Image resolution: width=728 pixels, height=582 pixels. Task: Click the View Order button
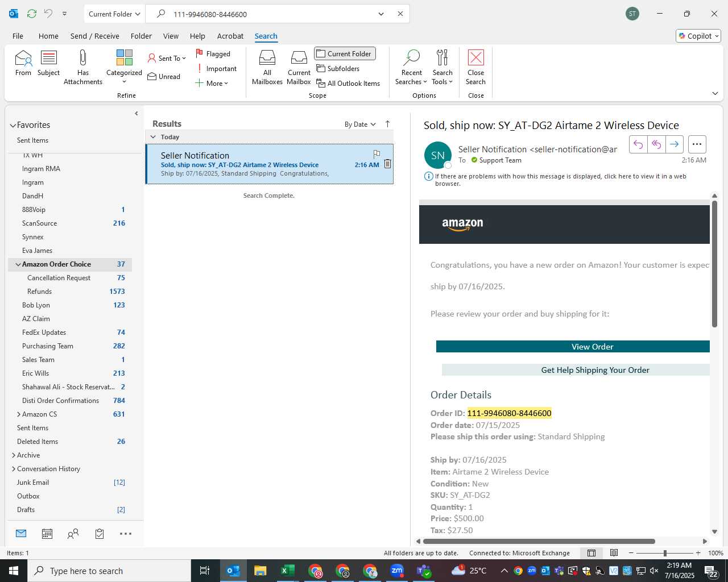pos(573,347)
